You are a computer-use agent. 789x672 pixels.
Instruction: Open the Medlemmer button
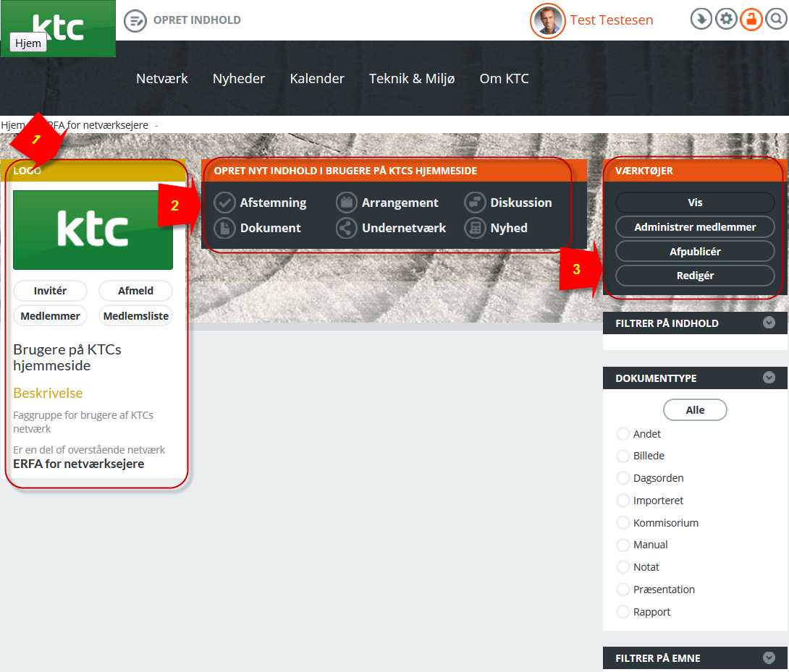tap(51, 316)
